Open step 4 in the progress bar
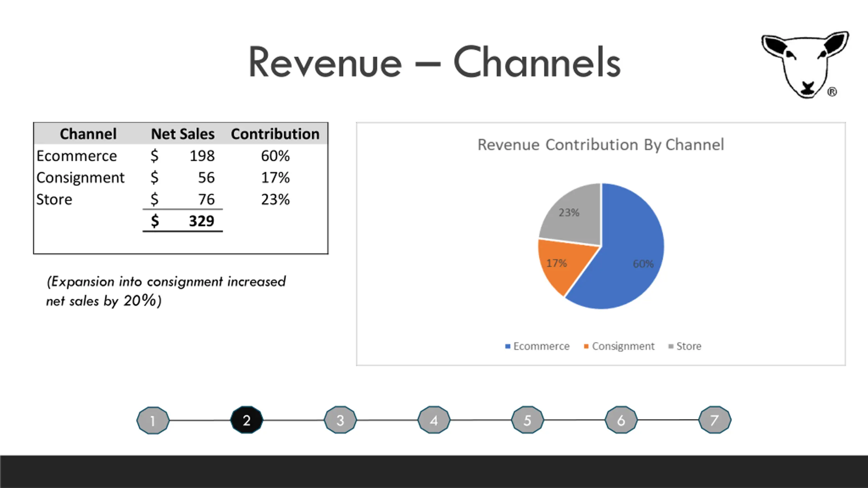 (434, 420)
